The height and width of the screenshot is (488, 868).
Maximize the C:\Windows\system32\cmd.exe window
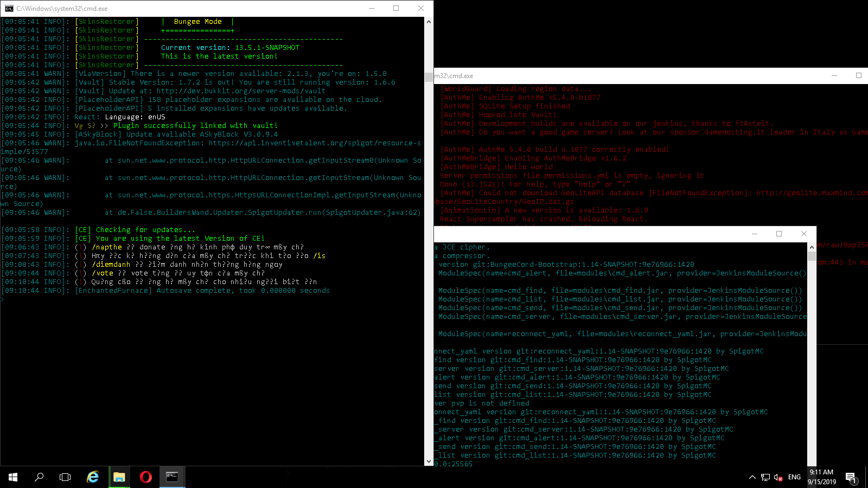(x=396, y=8)
